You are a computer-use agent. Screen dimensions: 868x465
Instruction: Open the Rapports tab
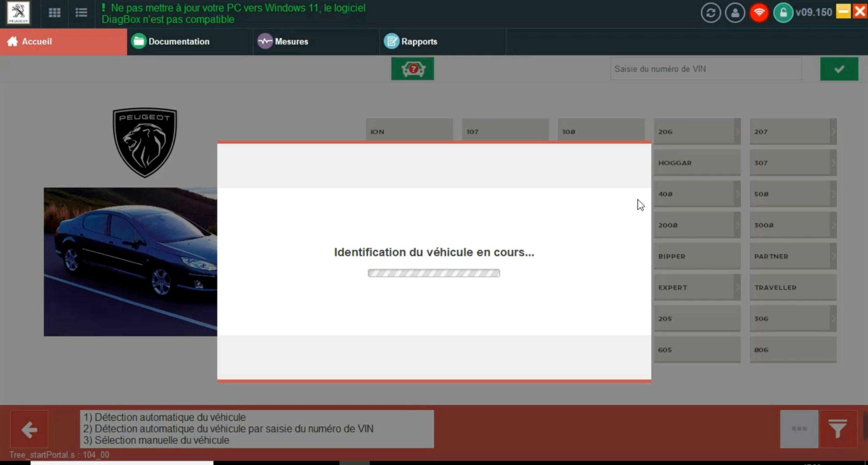click(x=419, y=41)
